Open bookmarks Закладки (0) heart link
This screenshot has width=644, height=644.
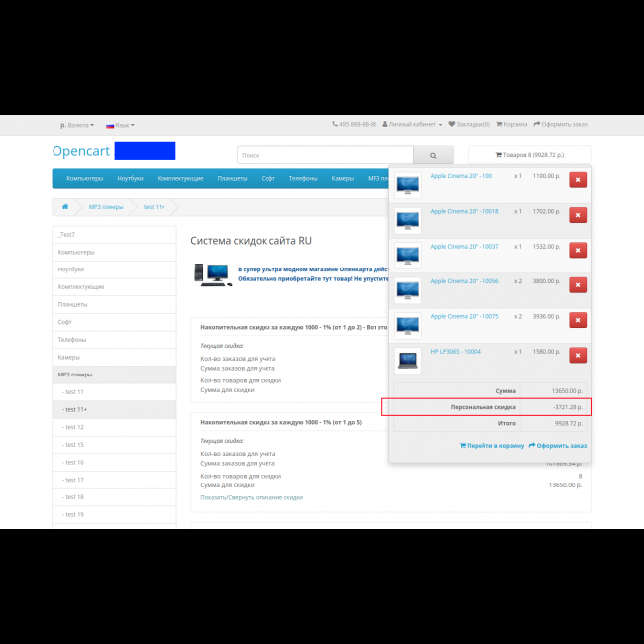click(470, 125)
